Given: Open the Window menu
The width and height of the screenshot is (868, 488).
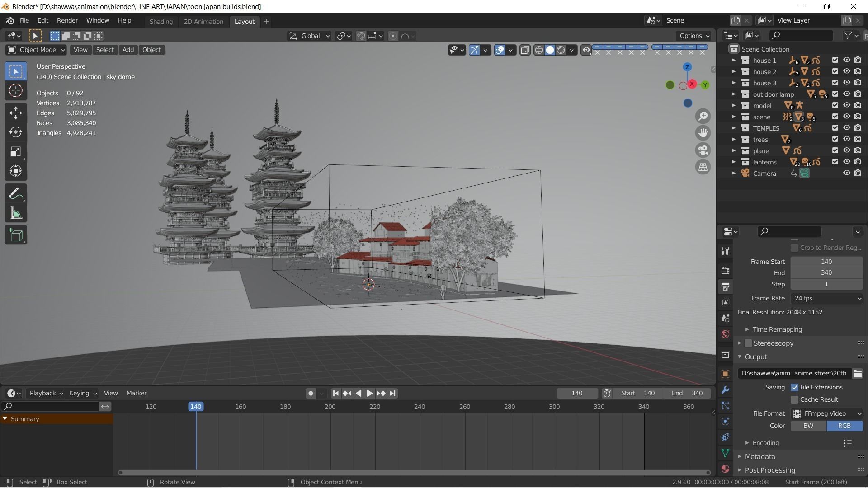Looking at the screenshot, I should click(98, 21).
